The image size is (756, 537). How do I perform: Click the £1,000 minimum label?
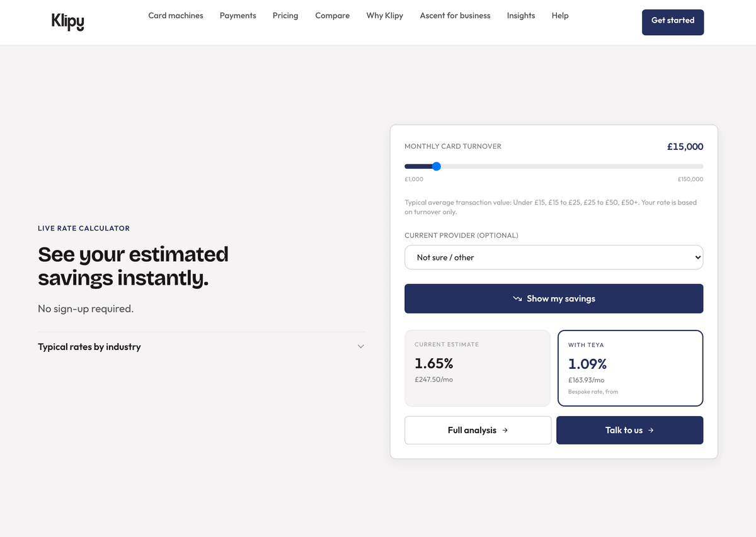(414, 179)
